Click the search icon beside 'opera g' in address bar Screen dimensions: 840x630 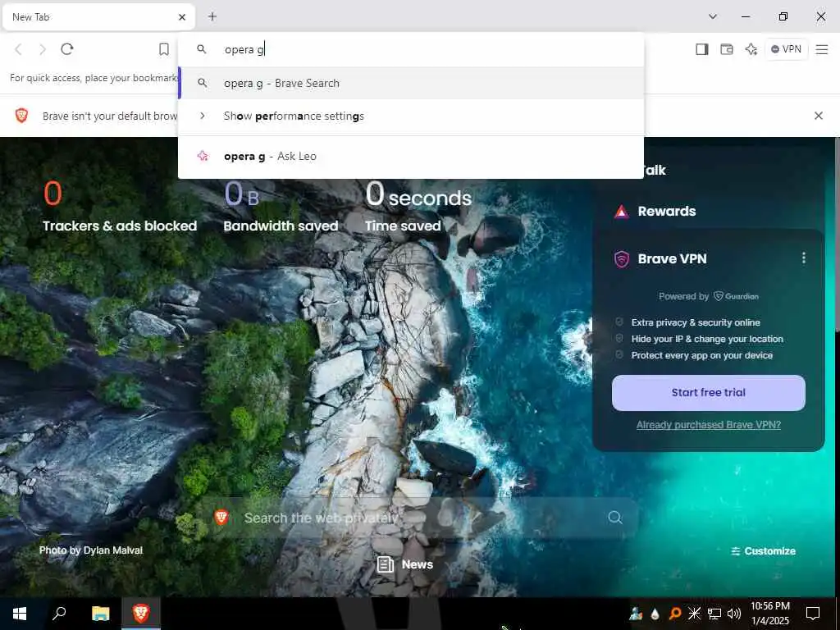click(202, 49)
